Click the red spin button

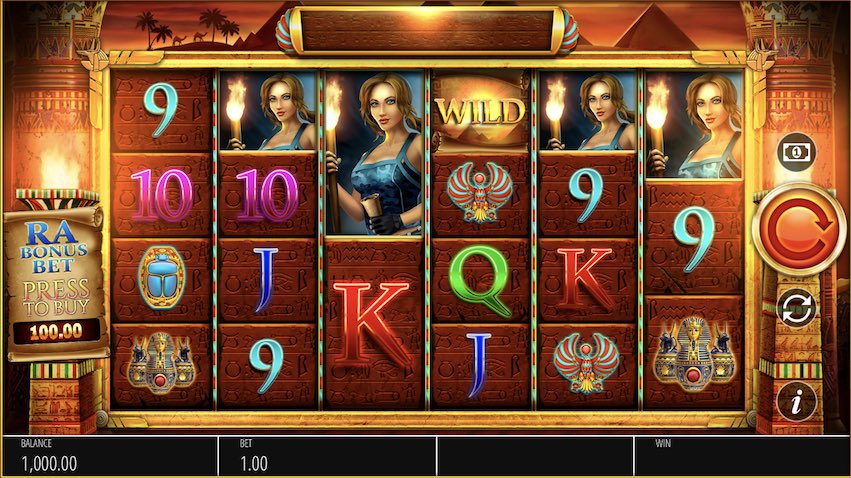[x=797, y=229]
